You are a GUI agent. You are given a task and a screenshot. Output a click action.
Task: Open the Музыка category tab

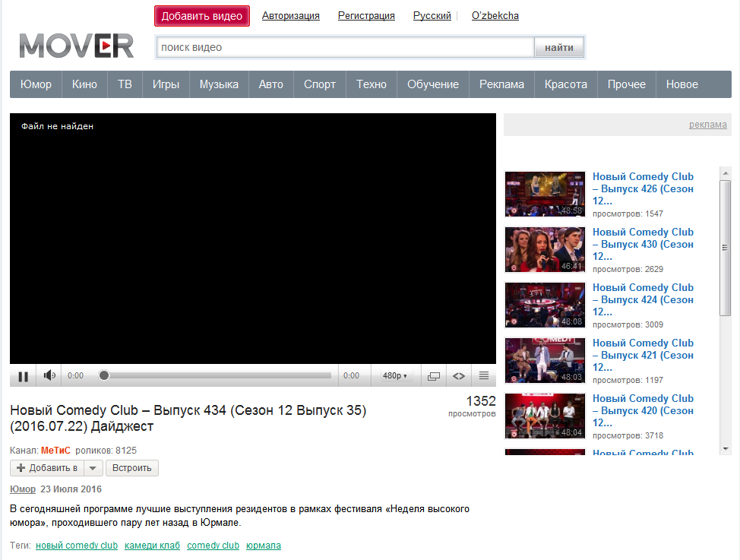[219, 84]
